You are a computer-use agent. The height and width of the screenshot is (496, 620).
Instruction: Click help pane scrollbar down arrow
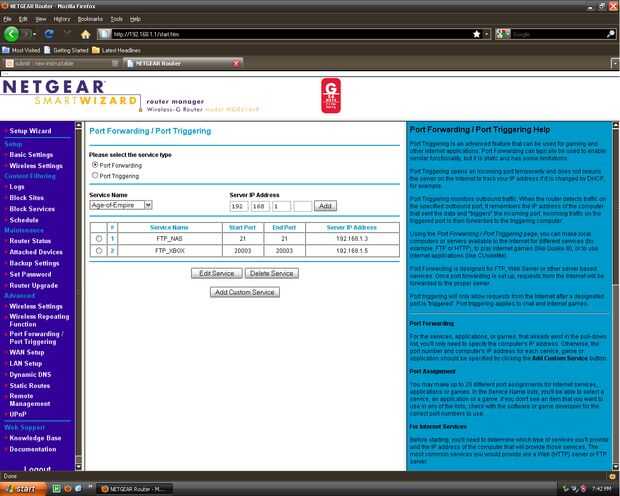(x=616, y=467)
